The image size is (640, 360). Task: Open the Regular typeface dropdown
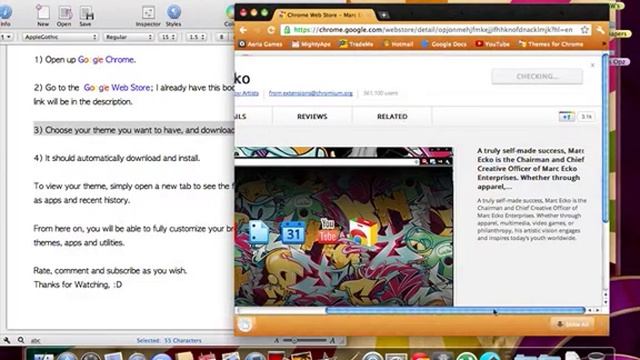[128, 37]
